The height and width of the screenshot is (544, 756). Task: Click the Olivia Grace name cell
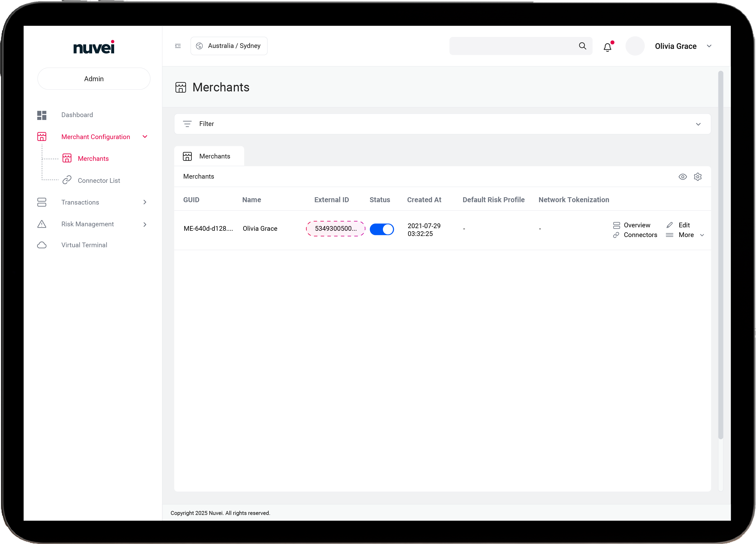click(260, 229)
